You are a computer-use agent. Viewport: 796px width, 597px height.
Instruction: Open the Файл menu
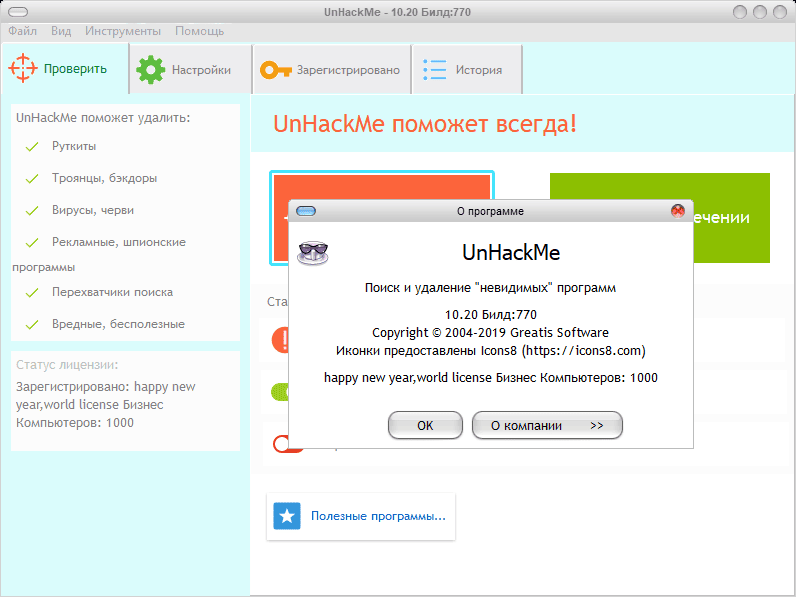pos(22,31)
